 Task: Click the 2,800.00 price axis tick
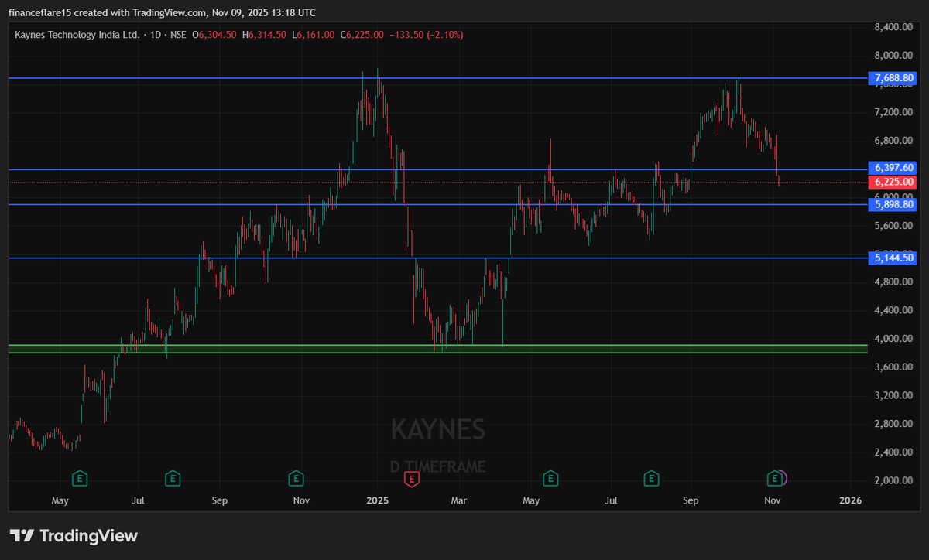pos(895,424)
